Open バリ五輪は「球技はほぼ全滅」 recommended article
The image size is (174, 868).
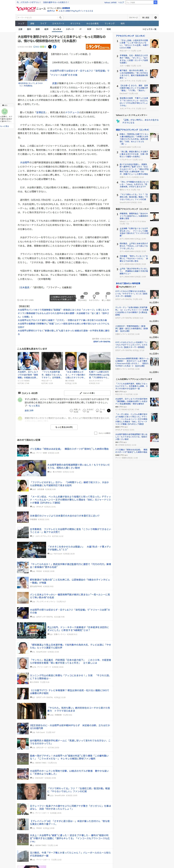69,449
